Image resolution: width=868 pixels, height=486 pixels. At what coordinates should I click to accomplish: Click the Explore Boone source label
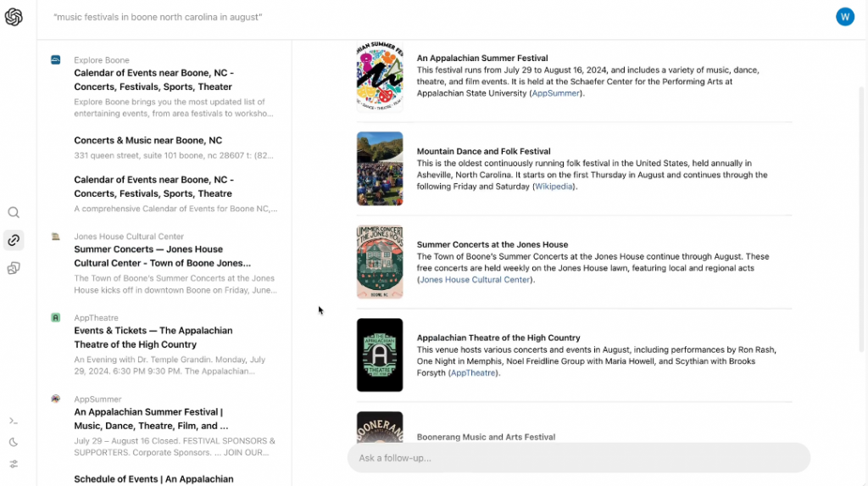[x=102, y=60]
